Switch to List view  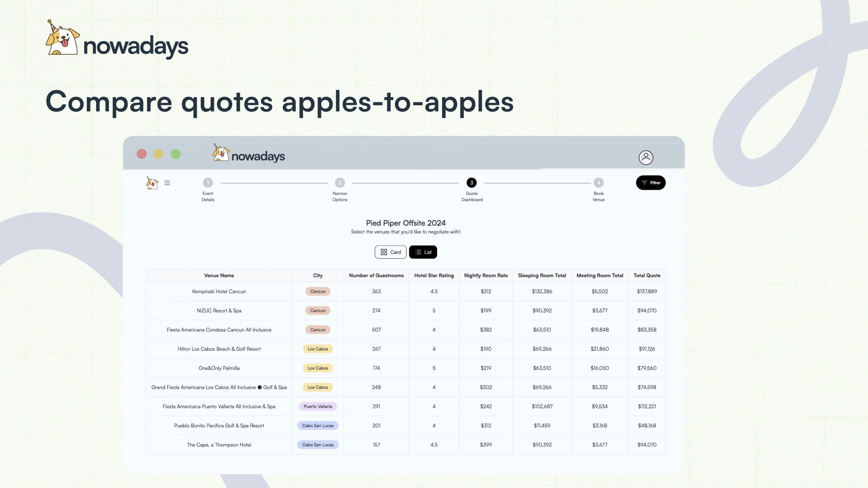point(423,252)
